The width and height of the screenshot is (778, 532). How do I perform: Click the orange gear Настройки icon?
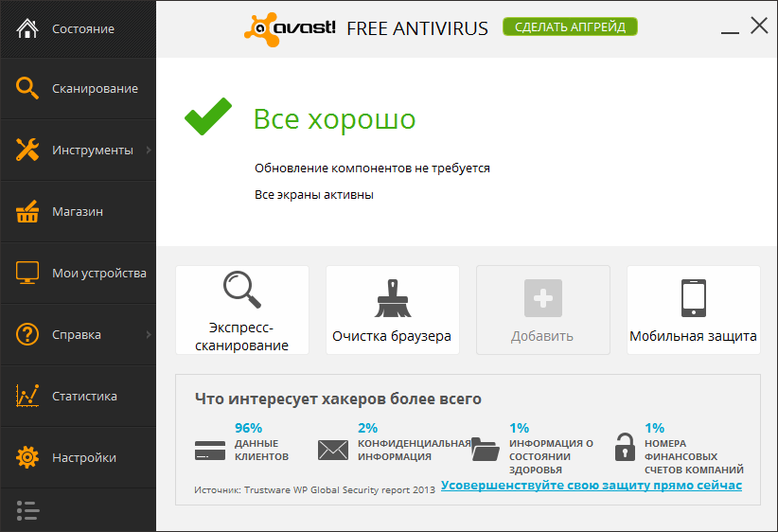[x=27, y=457]
